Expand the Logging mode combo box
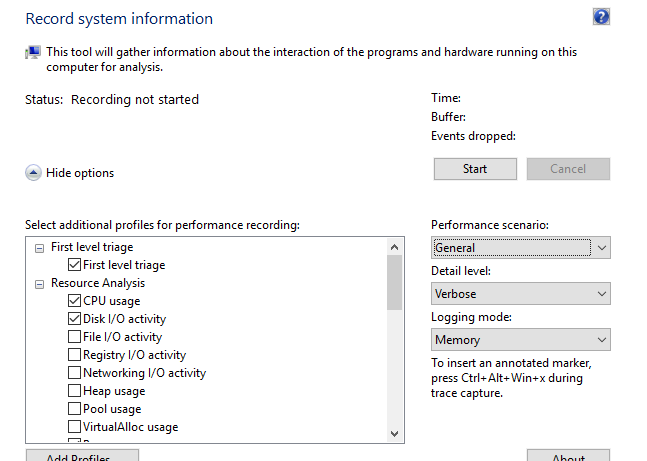Screen dimensions: 647x461 coord(520,340)
